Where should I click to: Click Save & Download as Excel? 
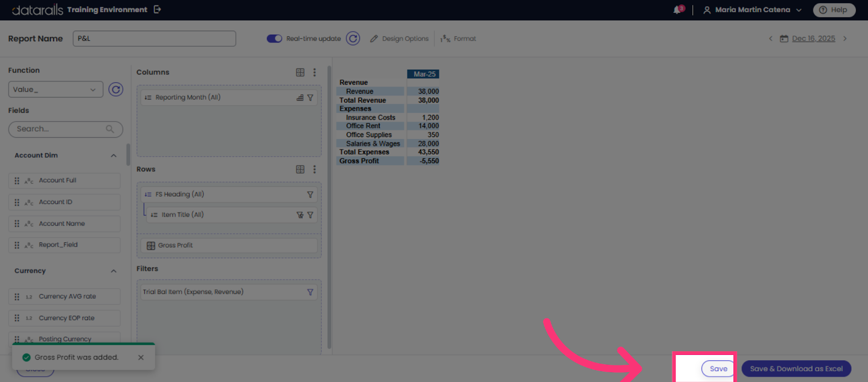(x=796, y=368)
